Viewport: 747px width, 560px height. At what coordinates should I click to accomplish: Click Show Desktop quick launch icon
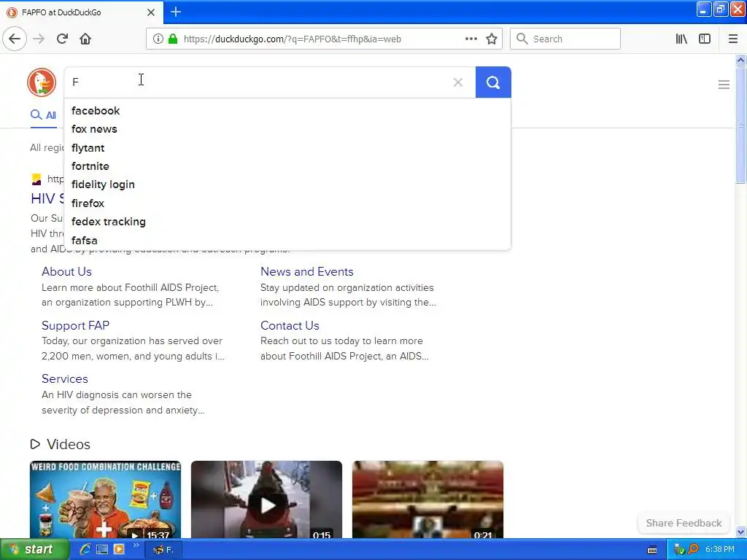[x=102, y=550]
